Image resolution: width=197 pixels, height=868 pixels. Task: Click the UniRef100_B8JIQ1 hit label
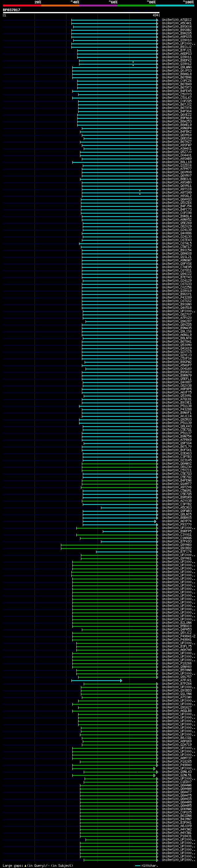pyautogui.click(x=177, y=738)
